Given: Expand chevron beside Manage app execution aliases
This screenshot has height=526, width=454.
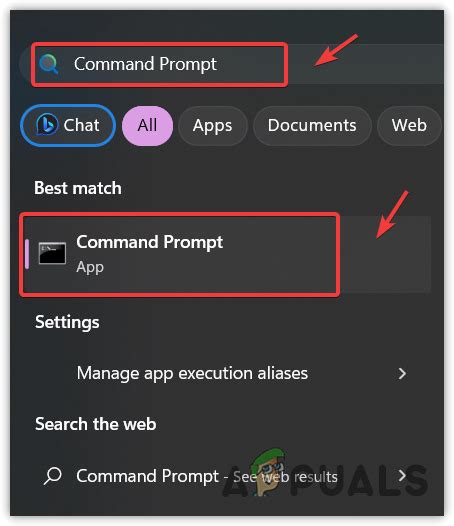Looking at the screenshot, I should [x=402, y=374].
